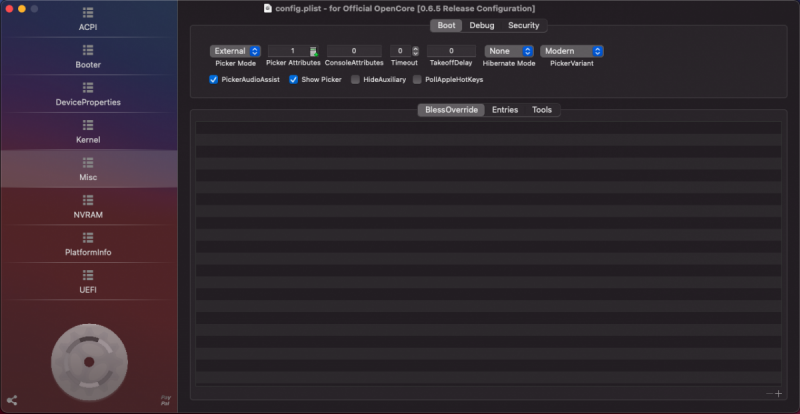Go to the PlatformInfo sidebar section
The height and width of the screenshot is (414, 800).
pyautogui.click(x=88, y=244)
